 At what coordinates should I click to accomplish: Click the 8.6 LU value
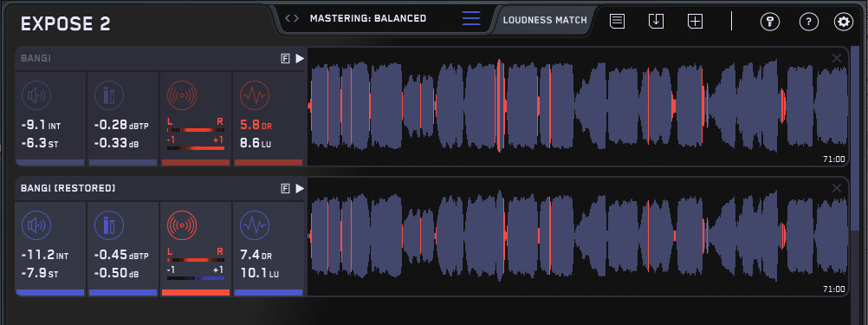coord(256,143)
